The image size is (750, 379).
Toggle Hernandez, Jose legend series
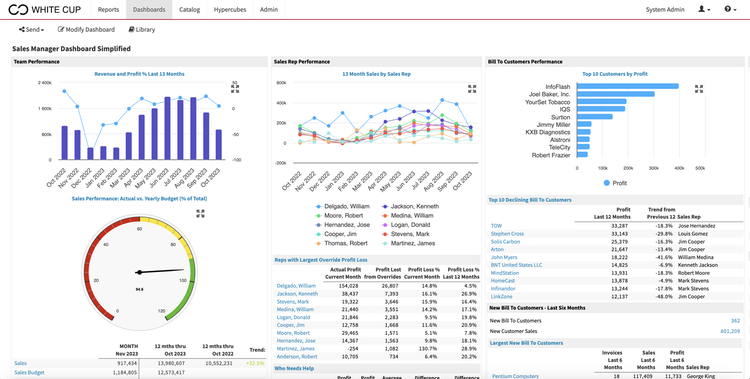342,225
